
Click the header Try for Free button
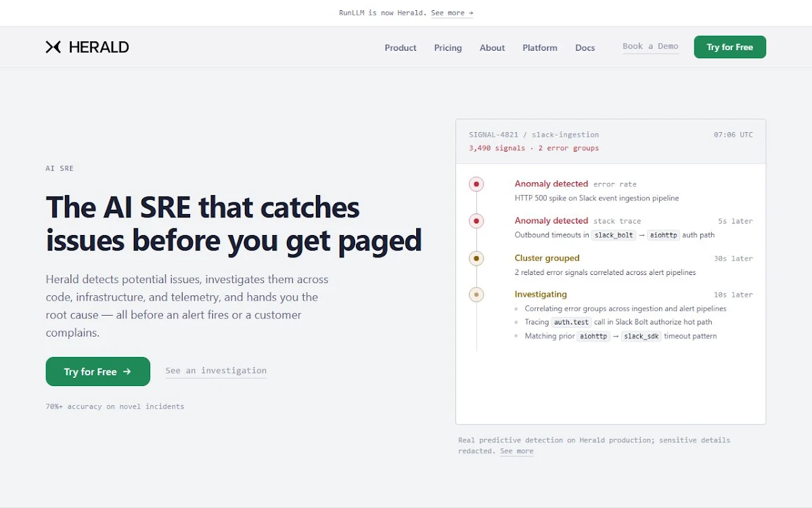tap(729, 47)
